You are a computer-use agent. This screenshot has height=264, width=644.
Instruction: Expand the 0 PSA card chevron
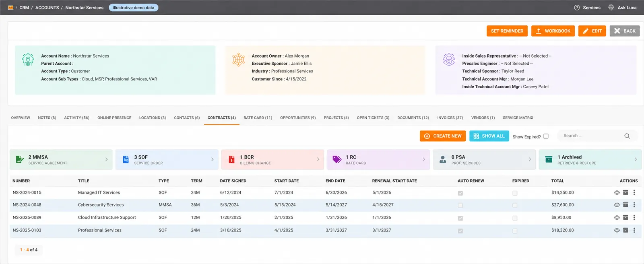pos(530,159)
